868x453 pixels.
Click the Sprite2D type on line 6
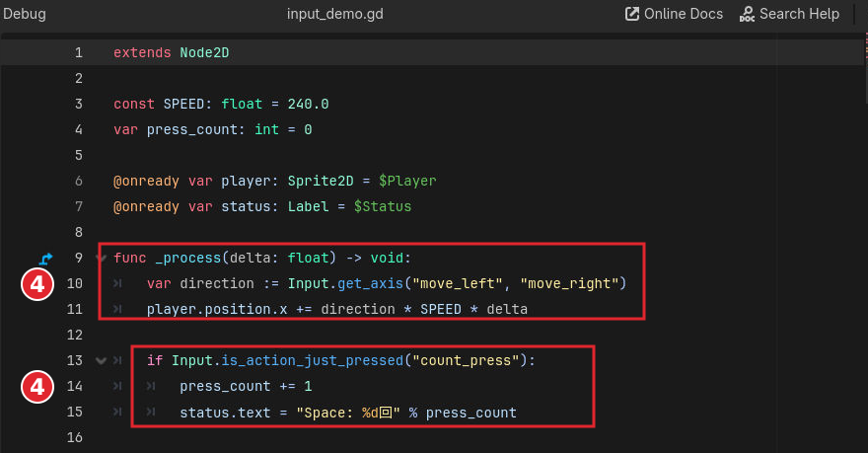pyautogui.click(x=321, y=181)
